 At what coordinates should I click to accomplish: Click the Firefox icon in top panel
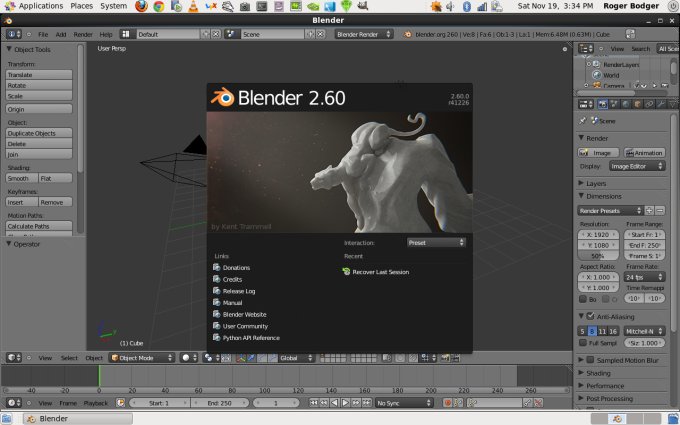140,6
